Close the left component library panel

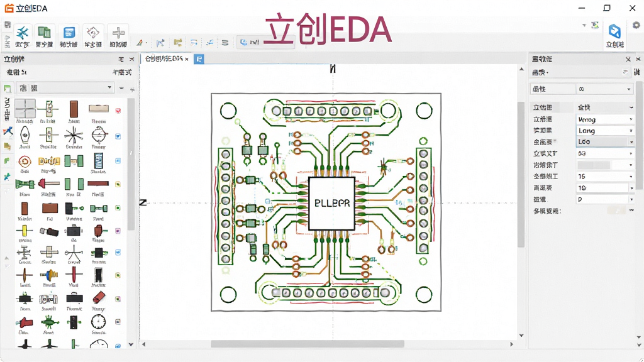point(132,59)
